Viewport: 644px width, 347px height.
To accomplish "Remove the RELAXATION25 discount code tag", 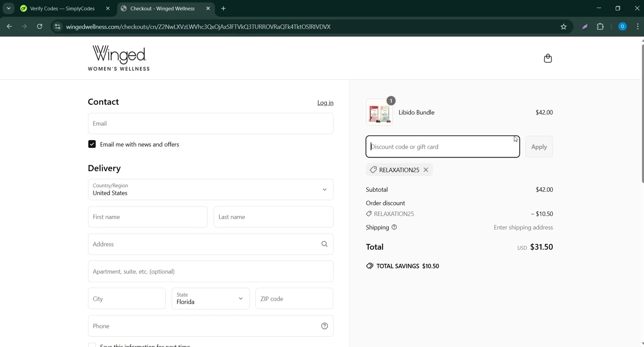I will coord(426,170).
